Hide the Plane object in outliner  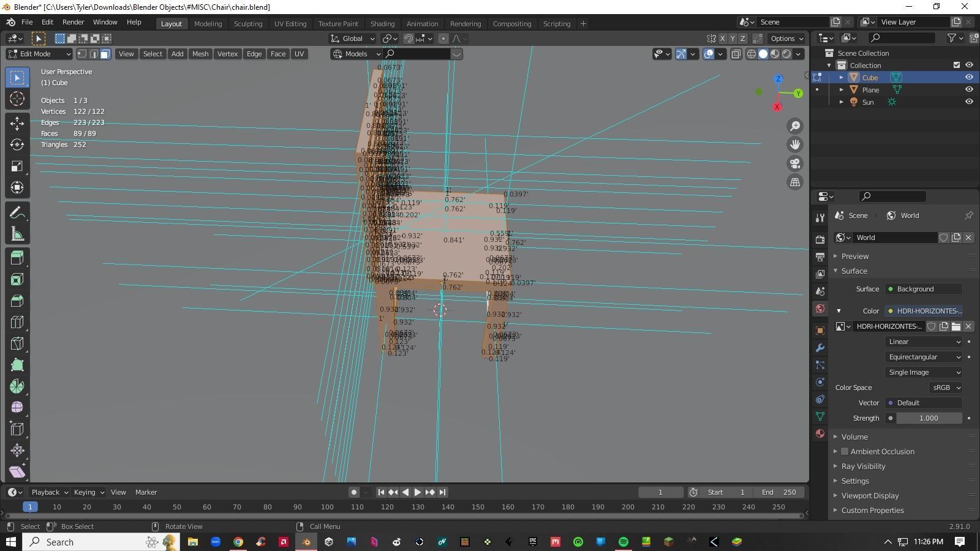pos(969,90)
